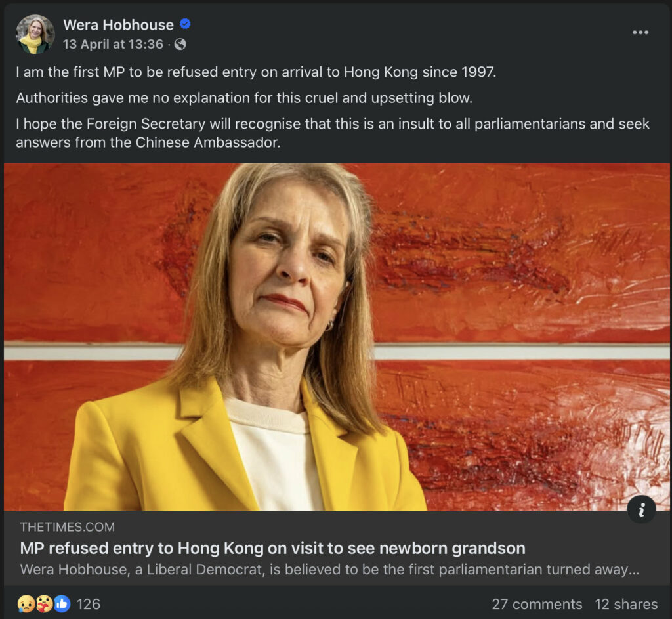Open the article preview photo
Image resolution: width=672 pixels, height=619 pixels.
click(336, 336)
